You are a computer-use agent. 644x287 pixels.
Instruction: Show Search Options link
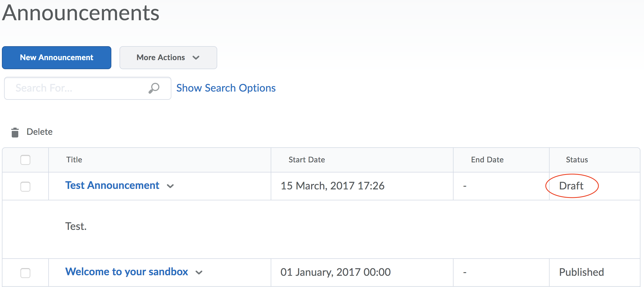tap(226, 88)
